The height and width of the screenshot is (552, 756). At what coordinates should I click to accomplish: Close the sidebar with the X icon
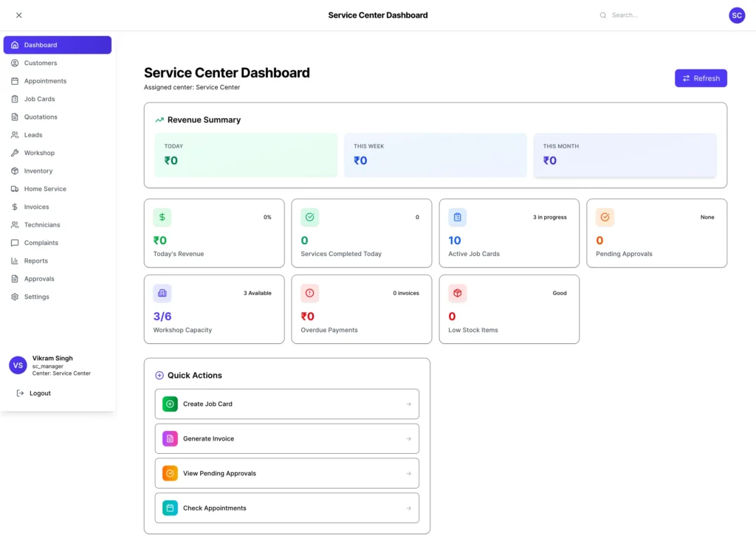[x=19, y=15]
